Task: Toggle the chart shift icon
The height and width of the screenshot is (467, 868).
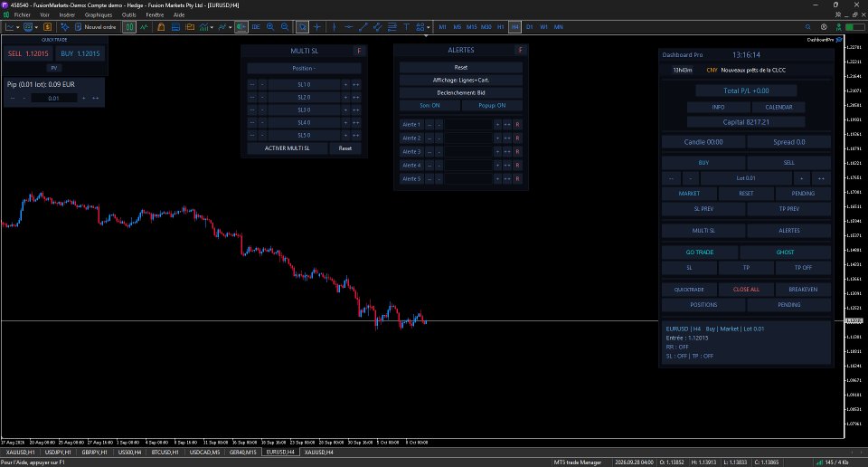Action: coord(241,26)
